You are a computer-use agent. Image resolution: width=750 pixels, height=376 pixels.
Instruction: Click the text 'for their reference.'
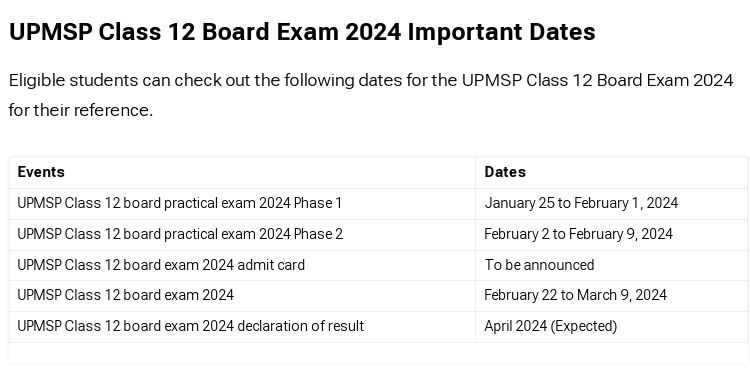(81, 111)
